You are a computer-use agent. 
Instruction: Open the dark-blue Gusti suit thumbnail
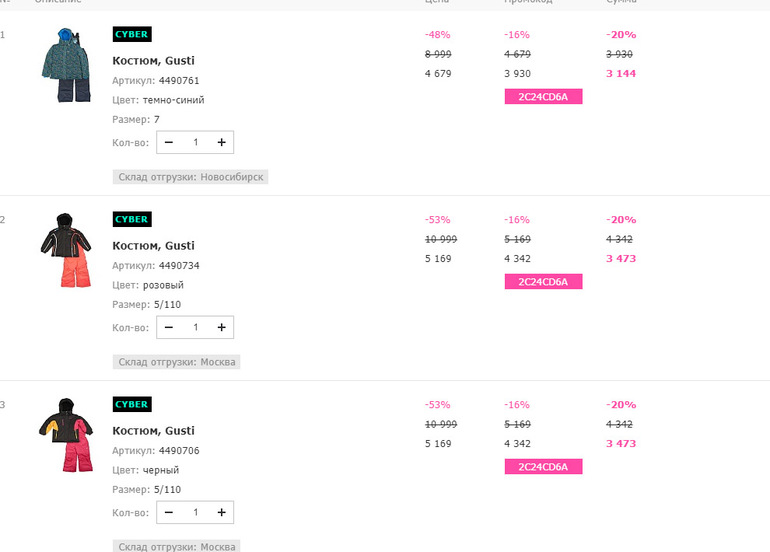(x=67, y=65)
